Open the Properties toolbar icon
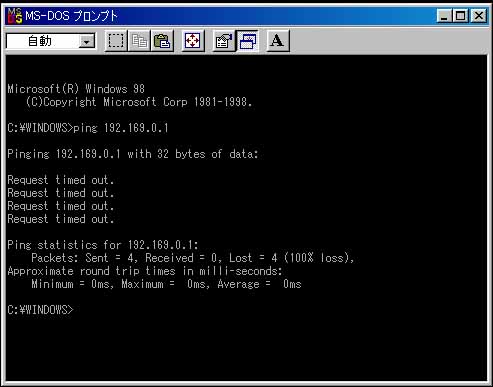The image size is (493, 387). (223, 41)
